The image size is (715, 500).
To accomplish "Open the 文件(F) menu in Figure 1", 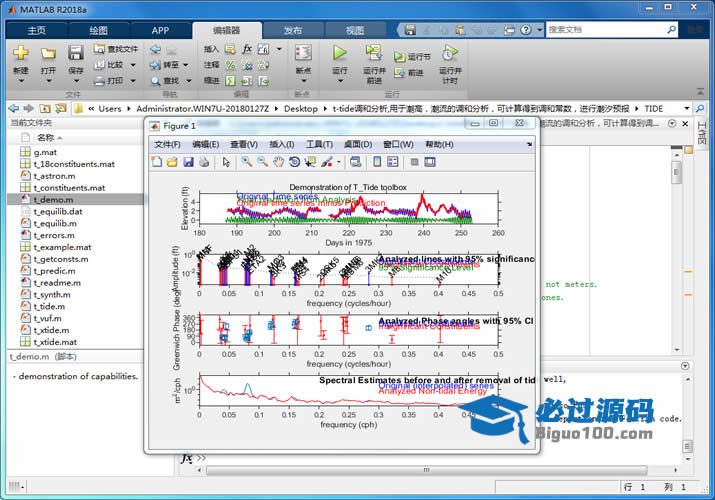I will pos(167,144).
